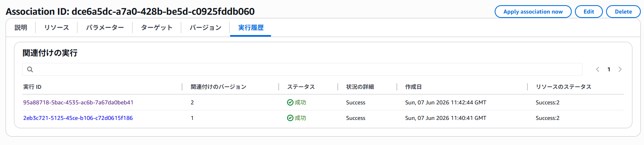Click the 作成日 column header

(413, 87)
